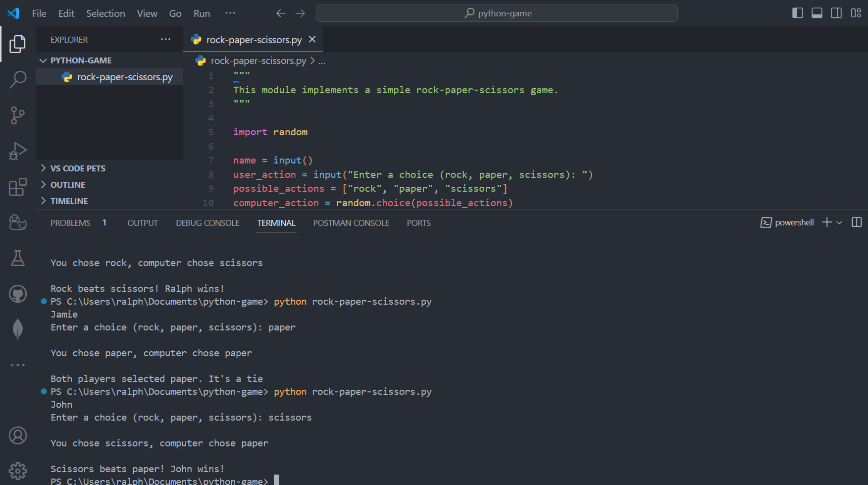Image resolution: width=868 pixels, height=485 pixels.
Task: Open the Selection menu
Action: pos(105,13)
